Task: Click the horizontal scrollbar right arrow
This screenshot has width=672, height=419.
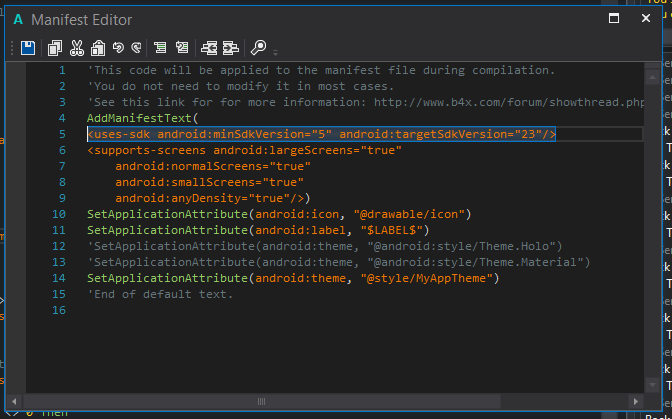Action: 636,401
